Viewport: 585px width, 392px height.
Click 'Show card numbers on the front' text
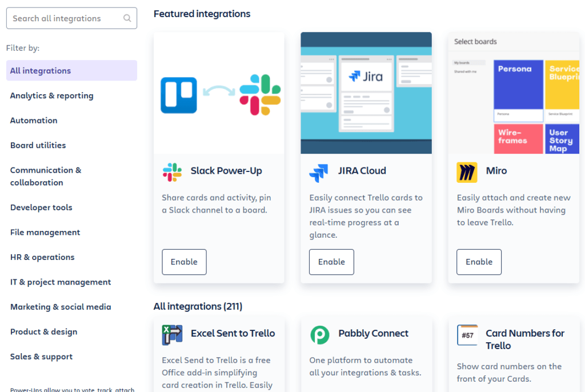click(x=509, y=373)
